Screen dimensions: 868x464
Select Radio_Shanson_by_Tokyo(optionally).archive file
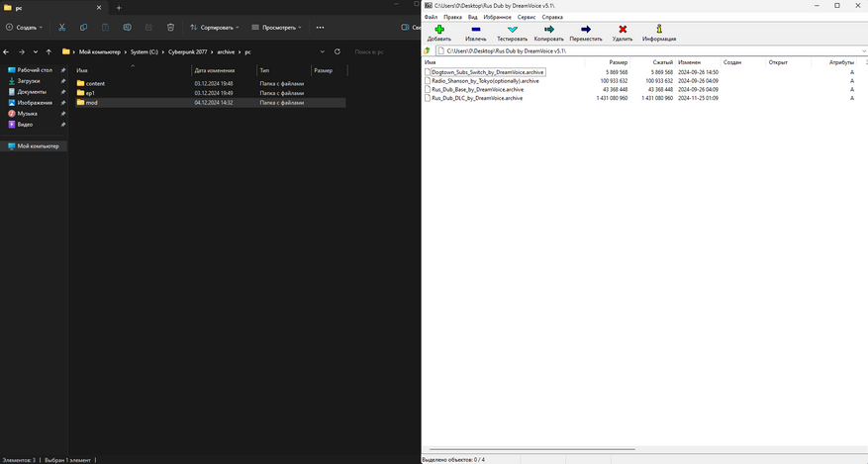click(485, 81)
